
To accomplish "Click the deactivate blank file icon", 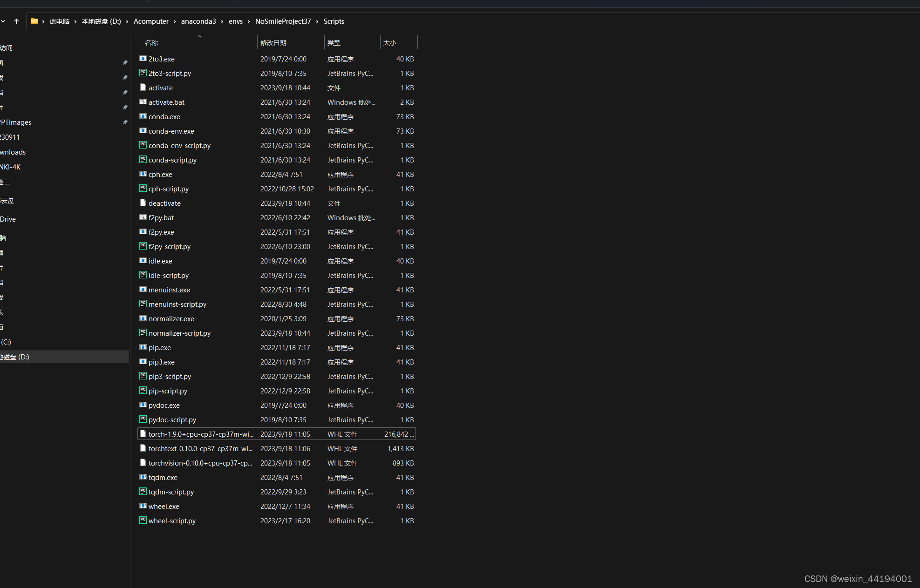I will pos(143,203).
